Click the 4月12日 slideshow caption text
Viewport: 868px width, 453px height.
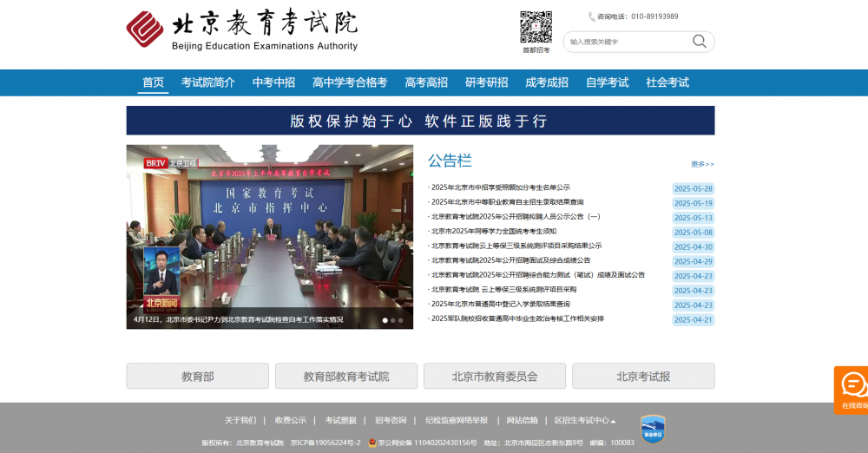click(238, 319)
